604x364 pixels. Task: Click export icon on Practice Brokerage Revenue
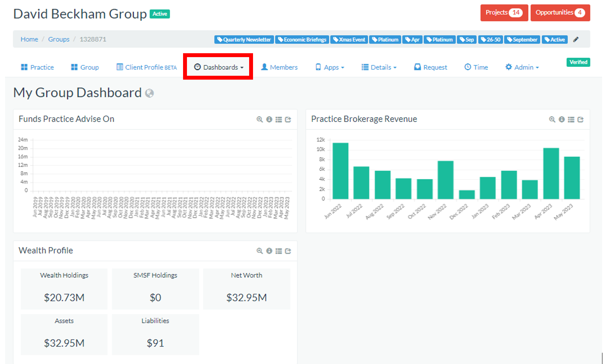(x=580, y=120)
